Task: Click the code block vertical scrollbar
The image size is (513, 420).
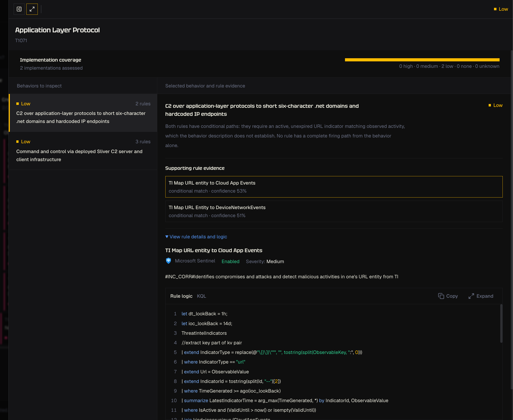Action: click(x=501, y=323)
